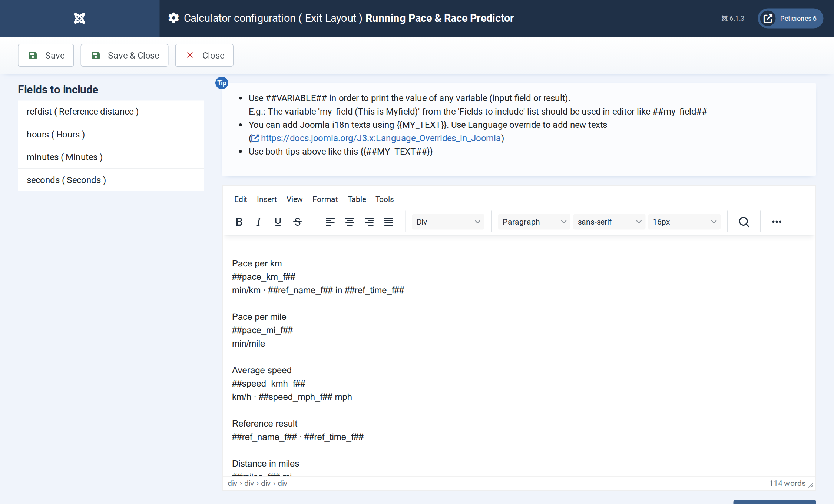834x504 pixels.
Task: Justify the text
Action: (388, 222)
